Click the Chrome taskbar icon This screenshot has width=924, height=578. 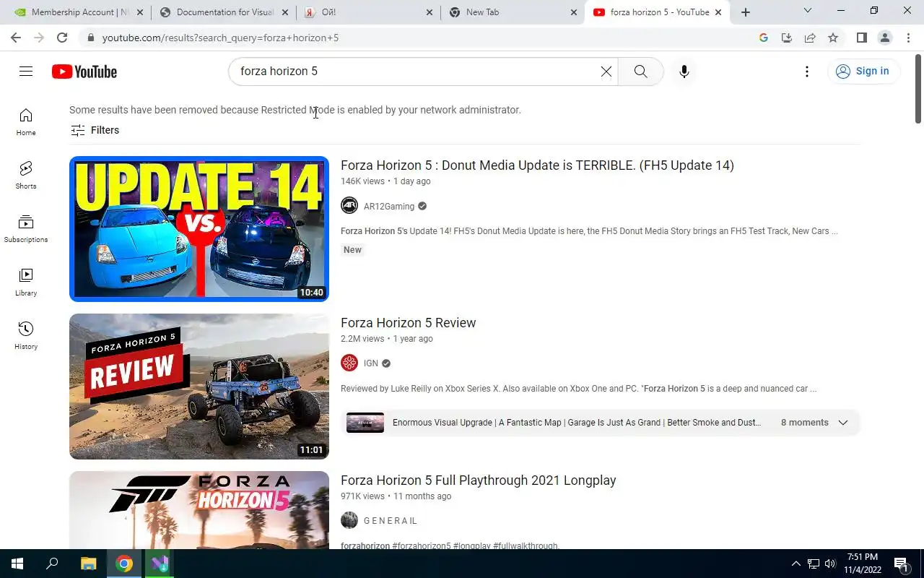click(124, 564)
